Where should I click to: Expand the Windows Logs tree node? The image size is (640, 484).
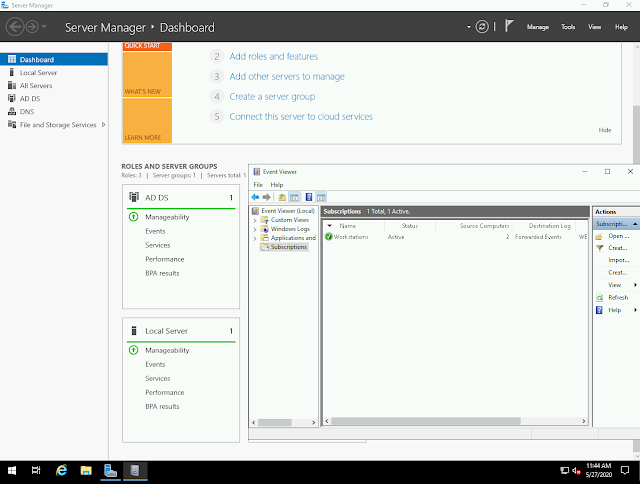pyautogui.click(x=255, y=229)
